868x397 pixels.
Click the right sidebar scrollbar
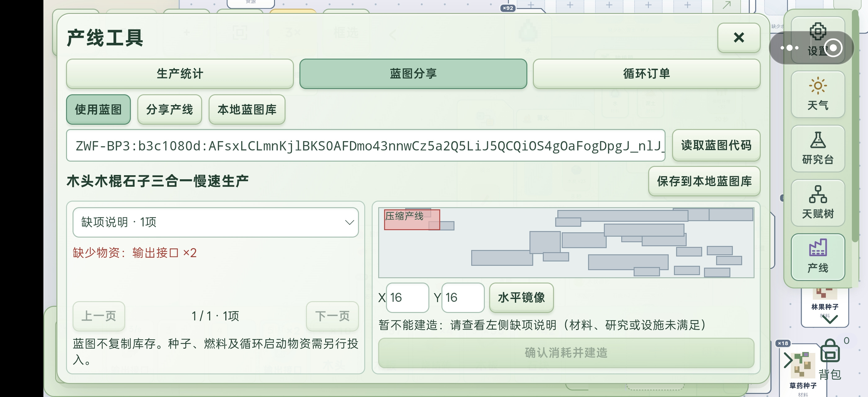[855, 126]
